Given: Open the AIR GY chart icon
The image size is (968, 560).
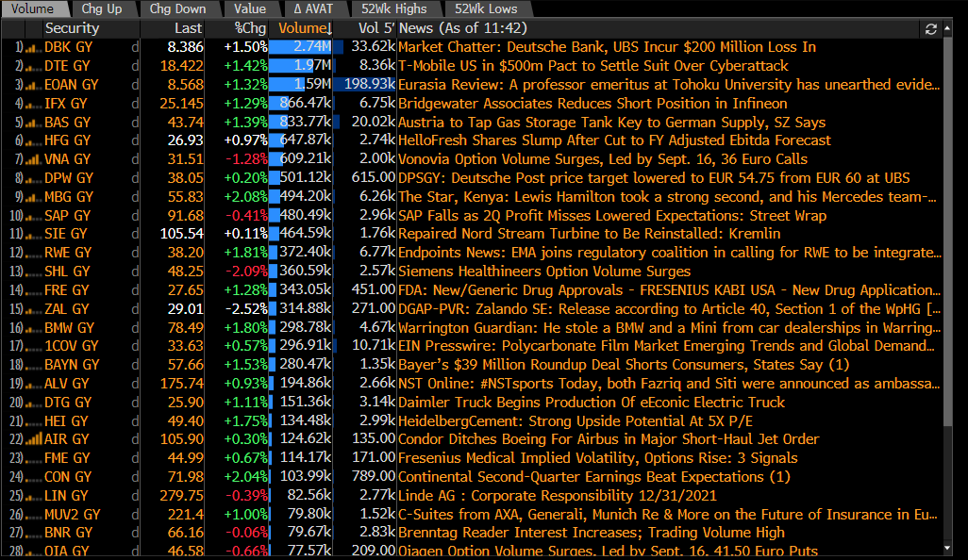Looking at the screenshot, I should (33, 439).
